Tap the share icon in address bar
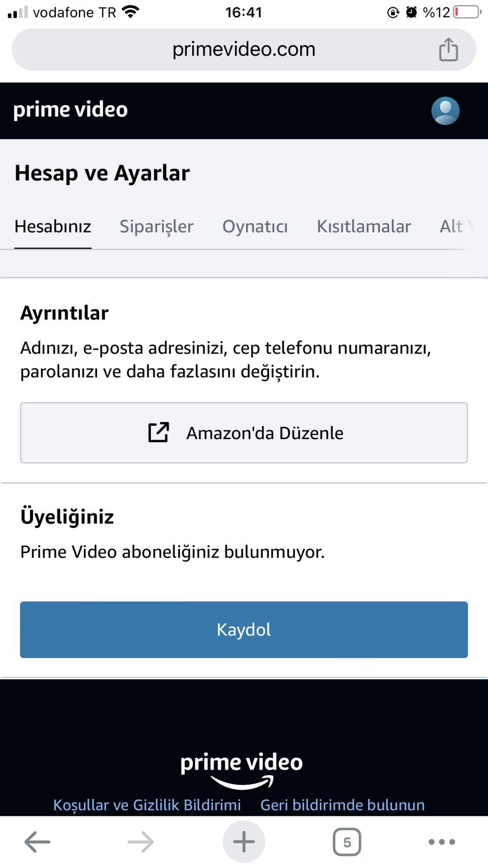 click(448, 49)
